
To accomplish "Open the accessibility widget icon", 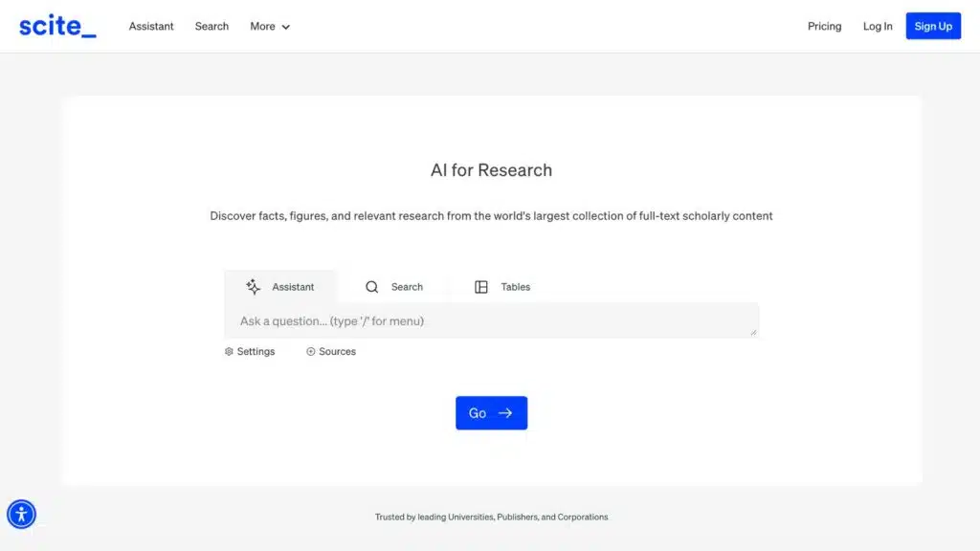I will click(x=21, y=515).
